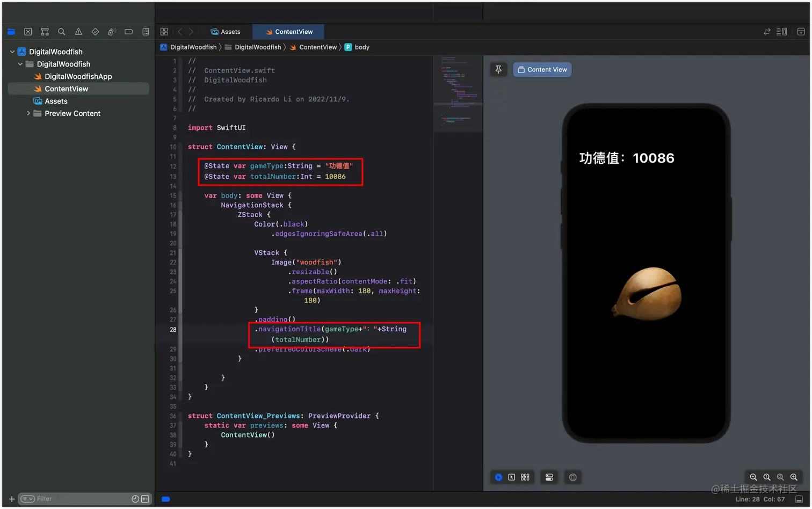Toggle selectable preview mode
This screenshot has width=812, height=509.
(x=512, y=477)
